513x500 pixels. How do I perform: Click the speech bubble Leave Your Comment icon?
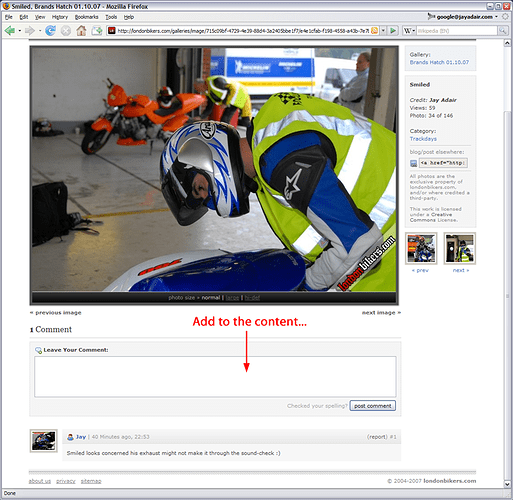pyautogui.click(x=38, y=350)
